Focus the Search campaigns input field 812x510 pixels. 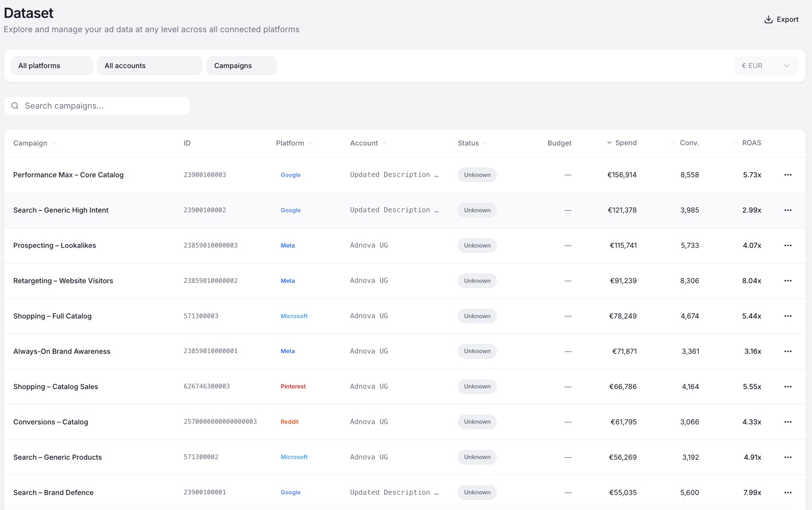(97, 106)
